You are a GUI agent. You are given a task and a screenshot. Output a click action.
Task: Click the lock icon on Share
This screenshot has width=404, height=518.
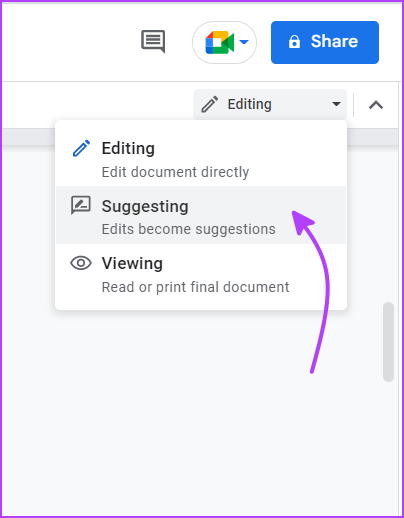(x=294, y=42)
